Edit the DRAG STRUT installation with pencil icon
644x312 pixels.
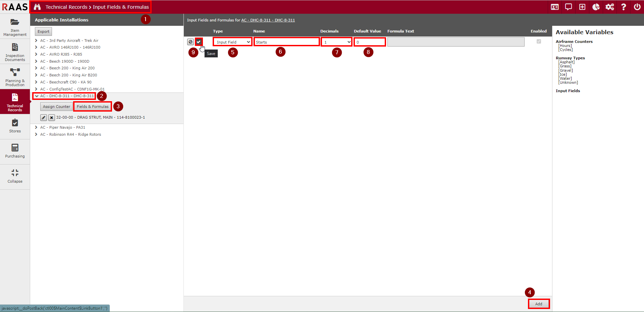[x=44, y=118]
